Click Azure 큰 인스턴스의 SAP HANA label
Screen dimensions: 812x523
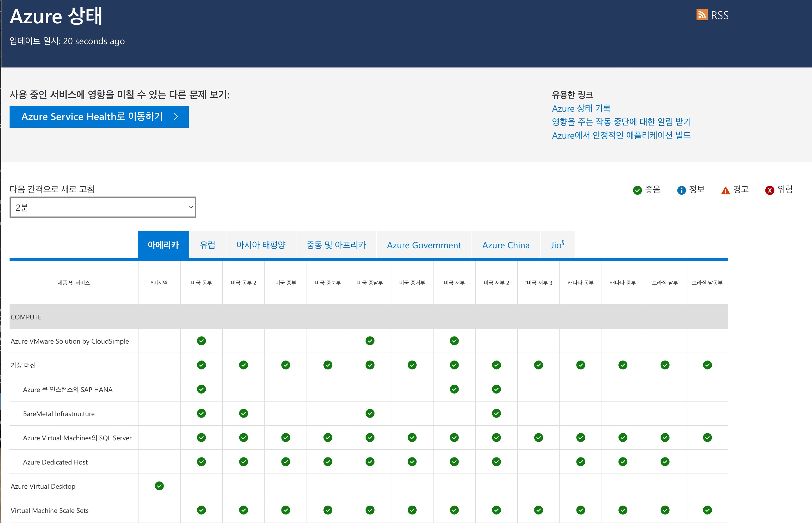click(x=67, y=389)
